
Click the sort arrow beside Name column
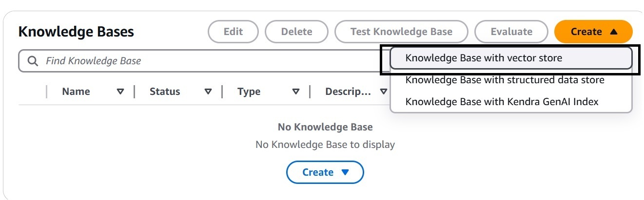coord(120,91)
